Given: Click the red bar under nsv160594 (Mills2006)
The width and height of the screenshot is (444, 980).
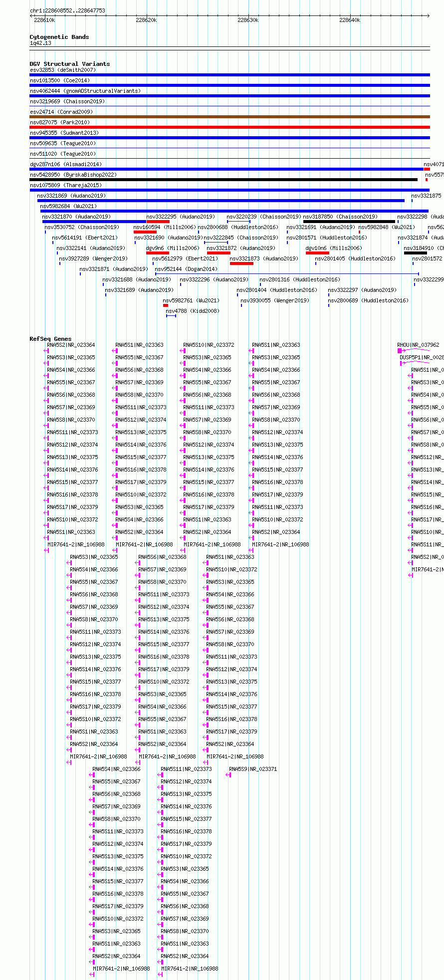Looking at the screenshot, I should (x=145, y=232).
